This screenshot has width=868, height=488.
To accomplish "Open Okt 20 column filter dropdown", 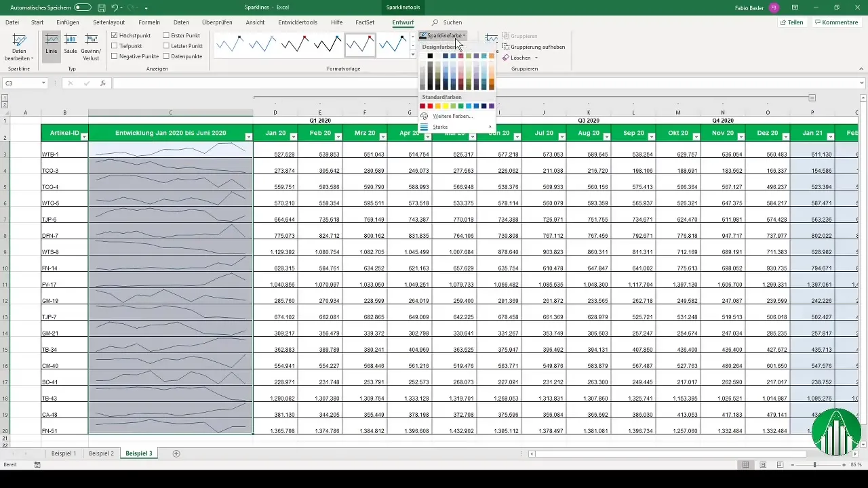I will coord(696,136).
